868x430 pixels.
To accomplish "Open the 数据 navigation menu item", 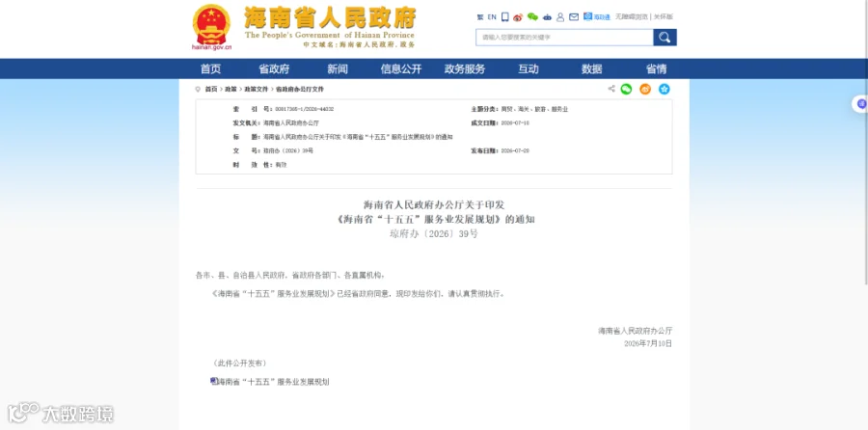I will click(592, 69).
